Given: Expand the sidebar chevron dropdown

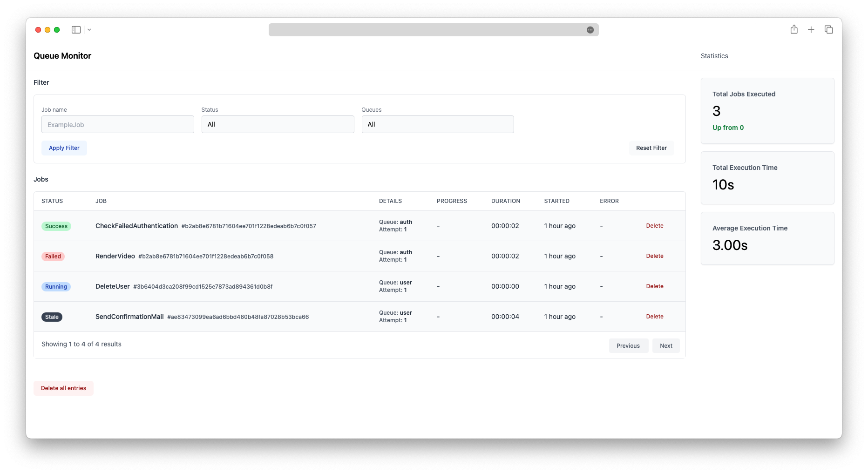Looking at the screenshot, I should [x=89, y=30].
